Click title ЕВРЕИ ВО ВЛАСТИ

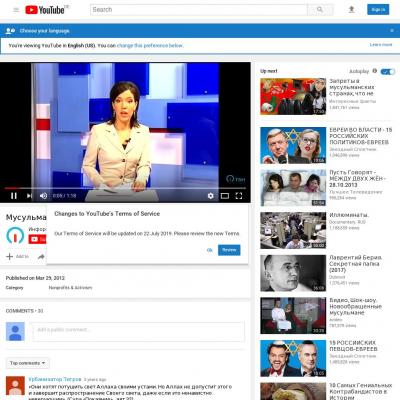(x=361, y=136)
